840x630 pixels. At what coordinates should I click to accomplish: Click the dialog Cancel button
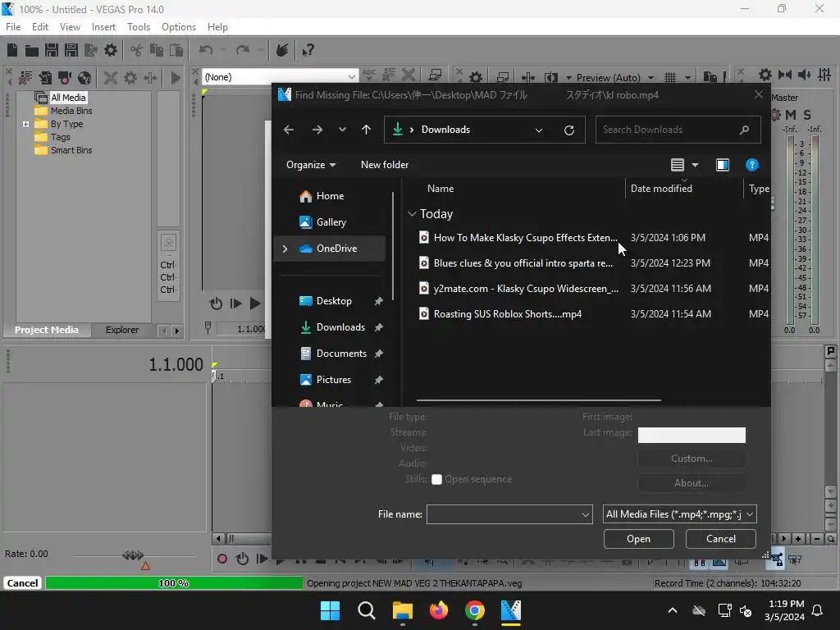[720, 539]
